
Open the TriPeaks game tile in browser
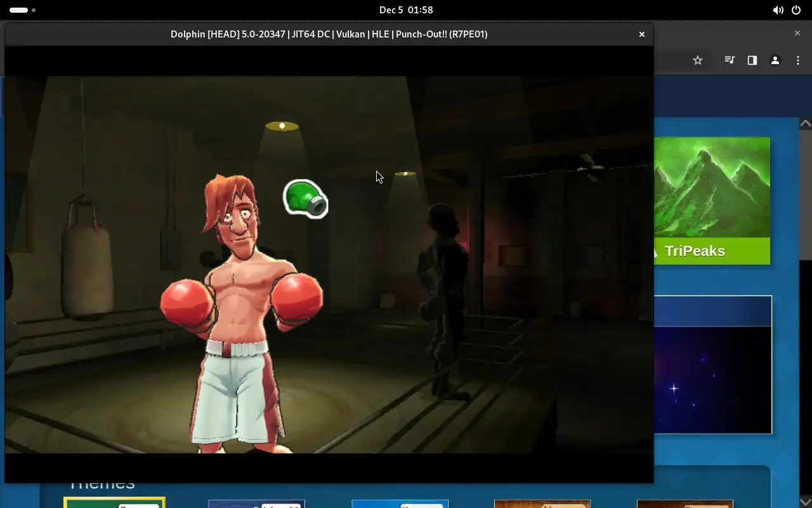(712, 201)
